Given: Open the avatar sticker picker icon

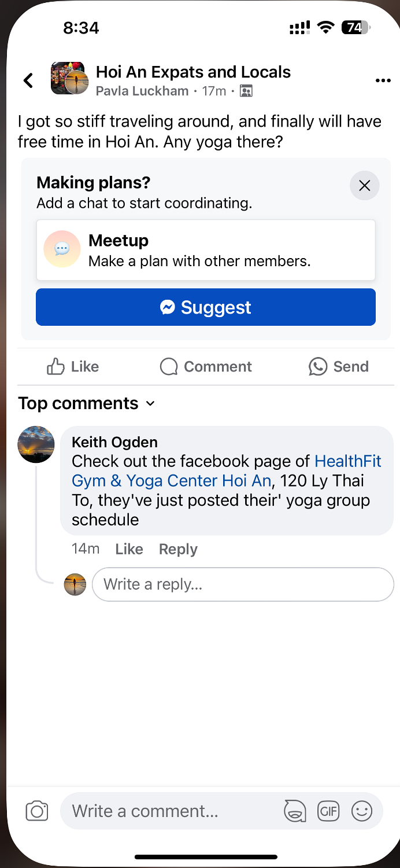Looking at the screenshot, I should 294,811.
